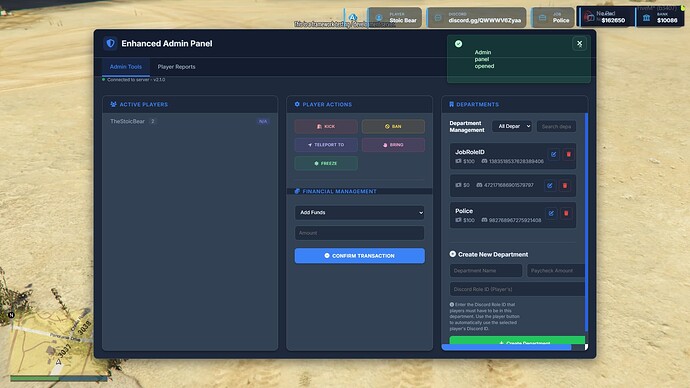Ban the selected player

393,126
